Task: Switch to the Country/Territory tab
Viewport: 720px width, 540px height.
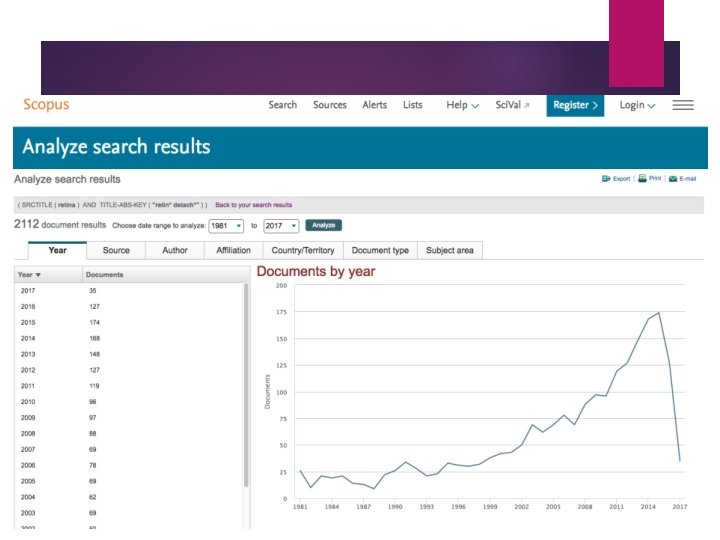Action: pos(303,250)
